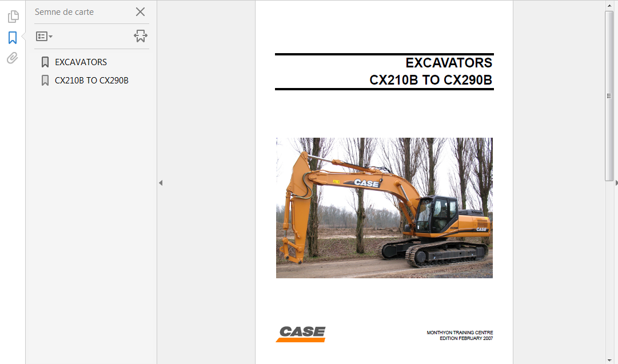Click the CASE logo at page bottom
Image resolution: width=618 pixels, height=364 pixels.
(301, 334)
